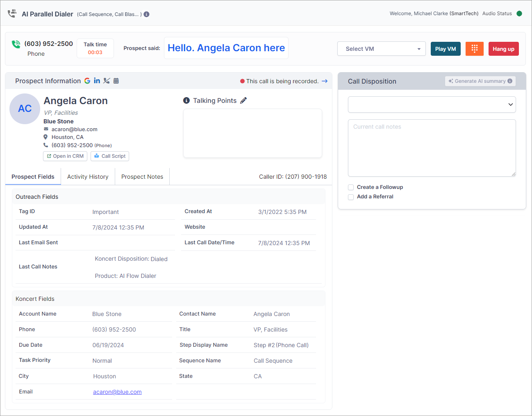Screen dimensions: 532x416
Task: Click the Koncert Fields Phone value (603) 952-2500
Action: click(x=114, y=330)
